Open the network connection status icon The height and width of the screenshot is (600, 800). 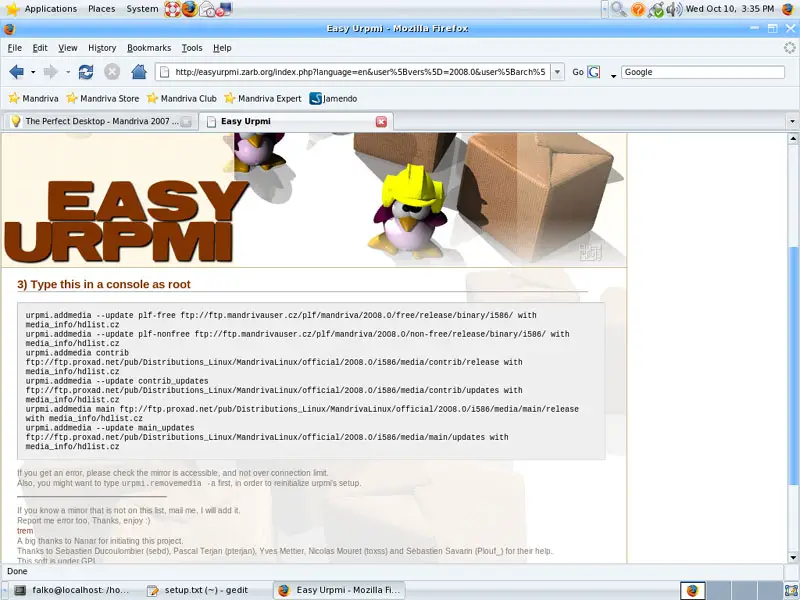[x=656, y=9]
